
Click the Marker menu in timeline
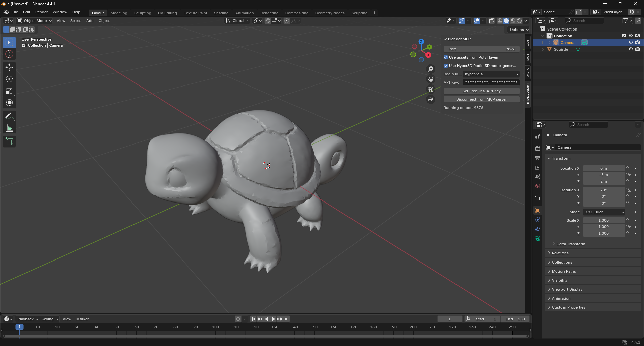click(x=82, y=319)
